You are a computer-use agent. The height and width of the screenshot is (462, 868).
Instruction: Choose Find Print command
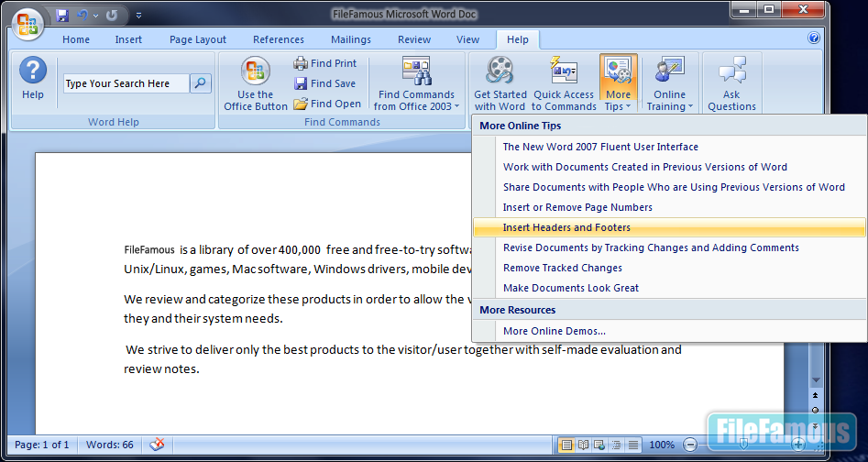[325, 63]
